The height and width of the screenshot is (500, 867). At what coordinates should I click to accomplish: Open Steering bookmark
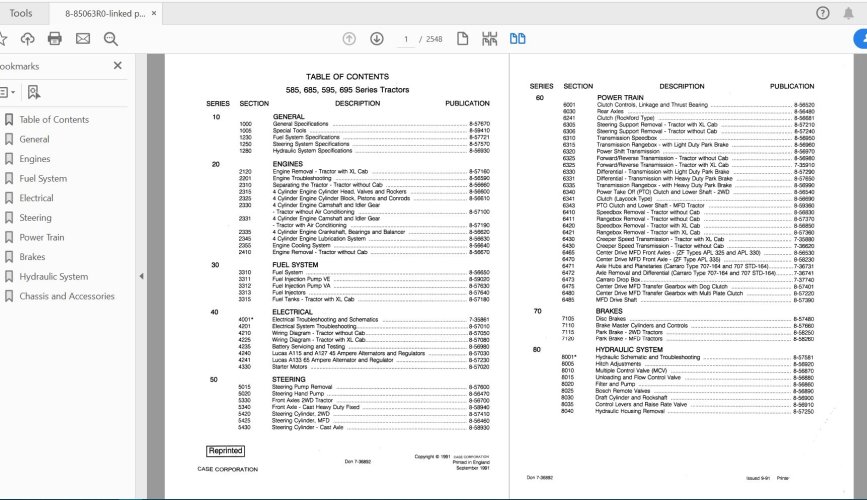click(35, 218)
